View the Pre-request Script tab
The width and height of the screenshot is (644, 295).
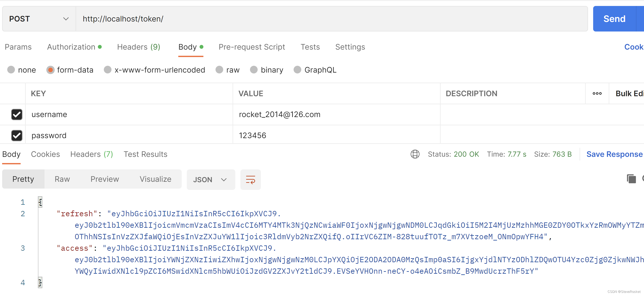(252, 47)
